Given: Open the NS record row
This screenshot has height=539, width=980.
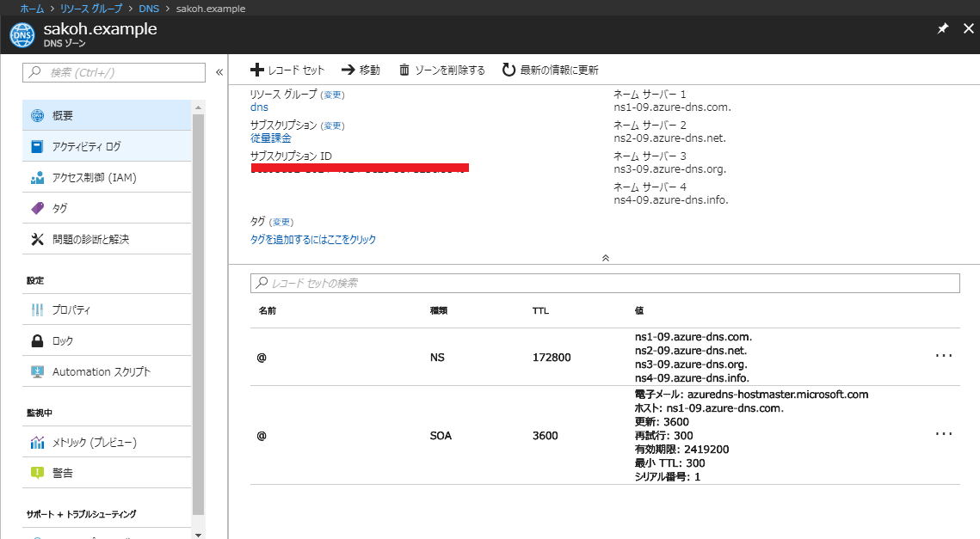Looking at the screenshot, I should [x=605, y=358].
